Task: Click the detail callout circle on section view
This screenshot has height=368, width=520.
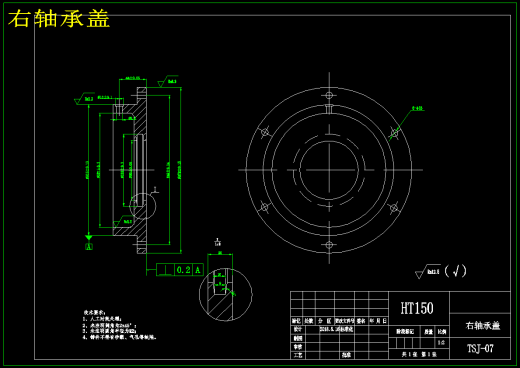Action: click(142, 206)
